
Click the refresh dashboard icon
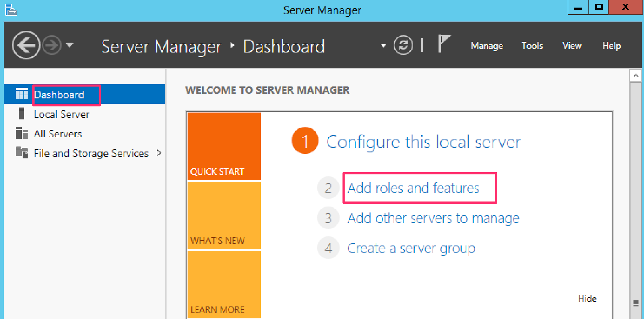pyautogui.click(x=403, y=45)
